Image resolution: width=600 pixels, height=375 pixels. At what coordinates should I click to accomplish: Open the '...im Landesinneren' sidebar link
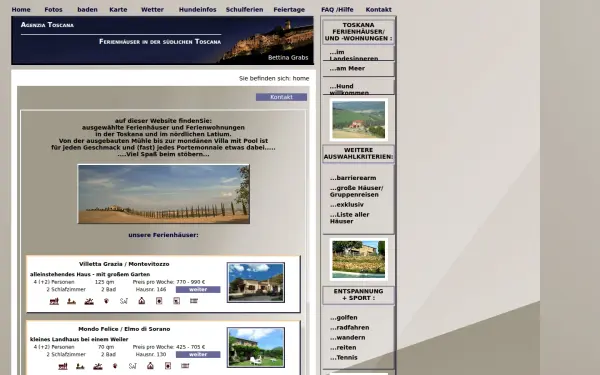pyautogui.click(x=354, y=55)
